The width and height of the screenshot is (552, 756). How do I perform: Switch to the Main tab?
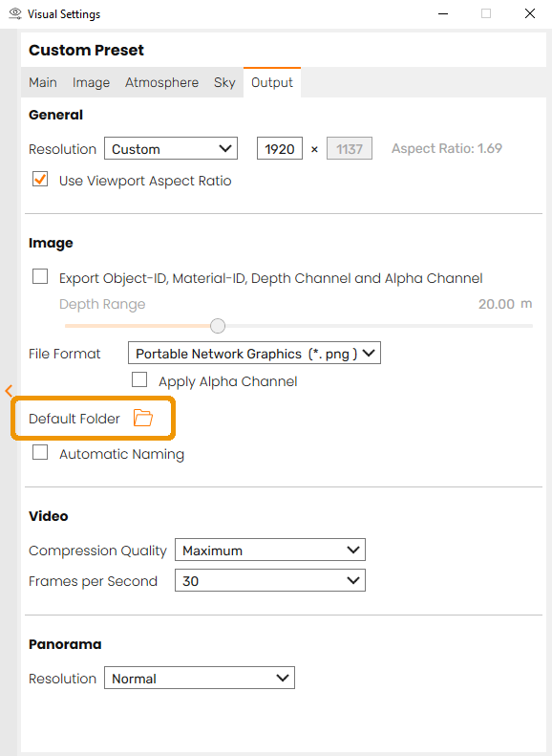click(43, 82)
